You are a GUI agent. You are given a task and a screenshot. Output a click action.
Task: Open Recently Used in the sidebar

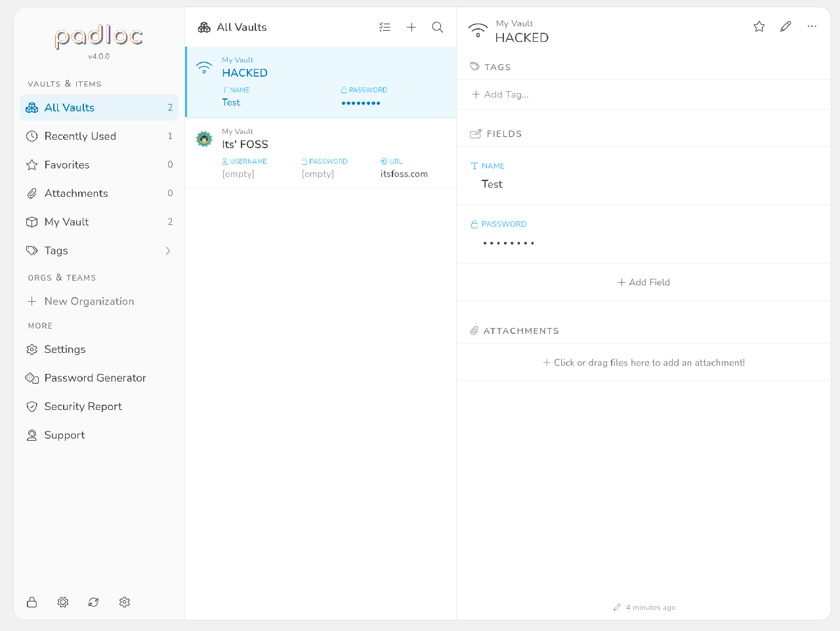(x=80, y=136)
